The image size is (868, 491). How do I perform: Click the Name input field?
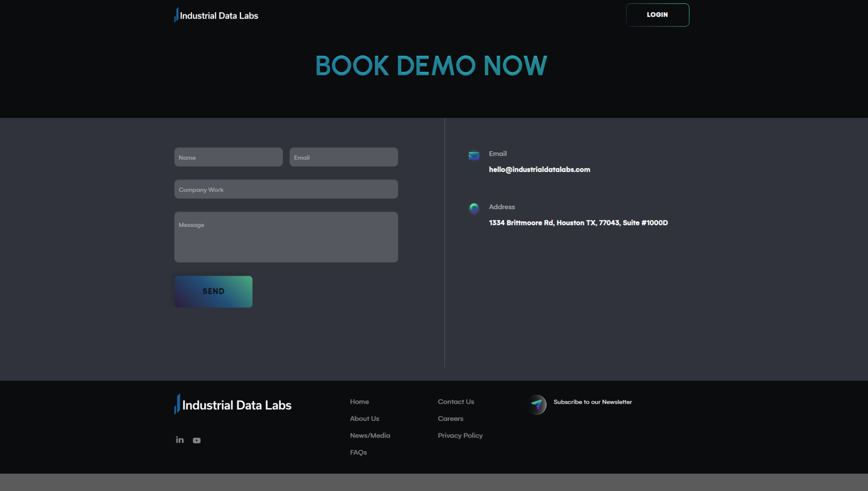(x=228, y=157)
